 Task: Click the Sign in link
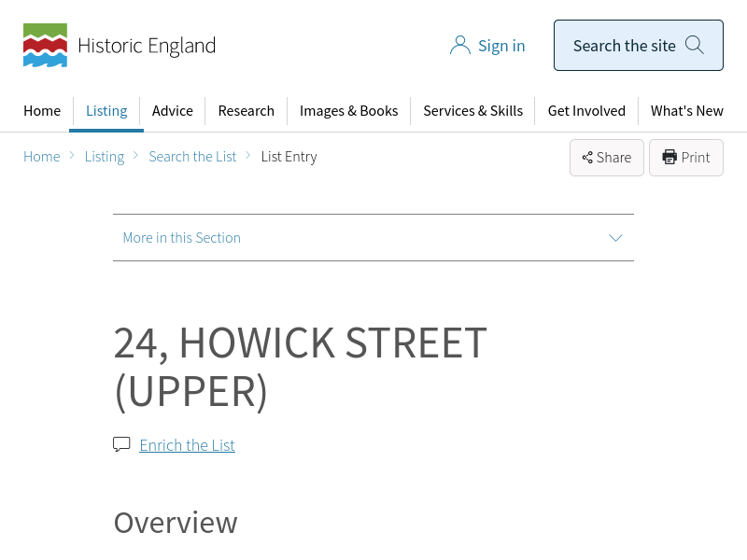pyautogui.click(x=501, y=45)
